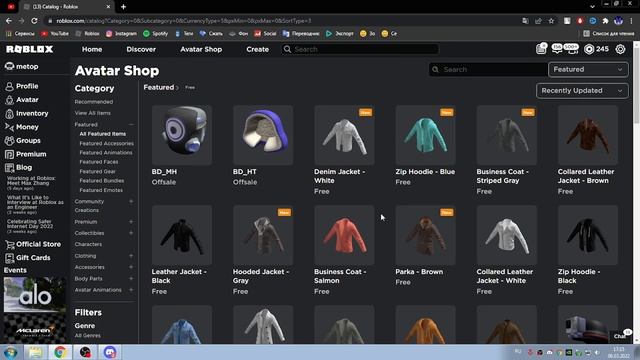The image size is (640, 360).
Task: Open the Discover tab in the navbar
Action: (141, 49)
